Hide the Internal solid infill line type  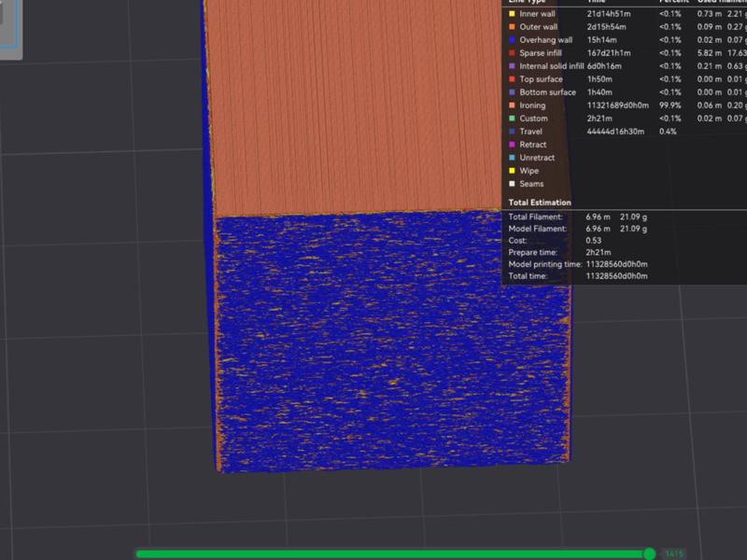click(552, 66)
